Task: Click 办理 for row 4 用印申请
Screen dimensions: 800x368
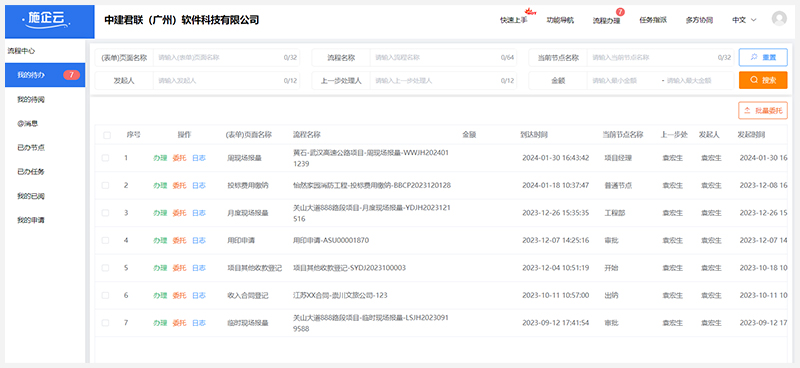Action: (160, 240)
